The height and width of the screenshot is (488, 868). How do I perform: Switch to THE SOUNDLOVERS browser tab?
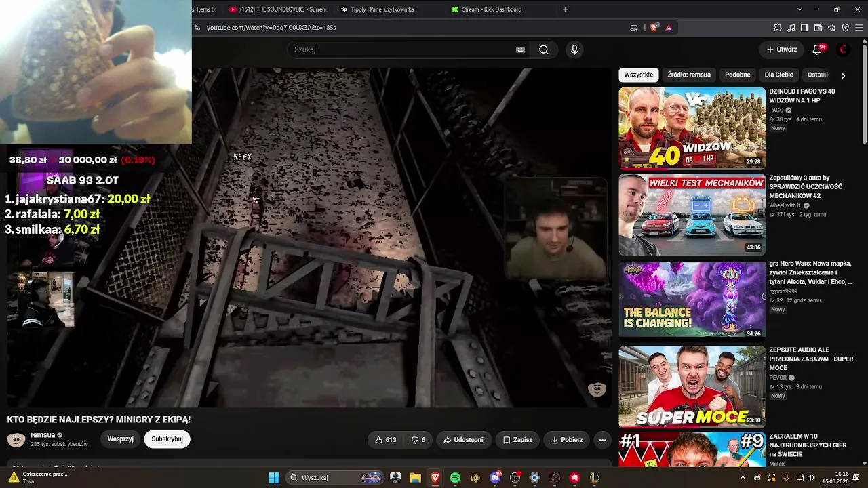(x=278, y=9)
